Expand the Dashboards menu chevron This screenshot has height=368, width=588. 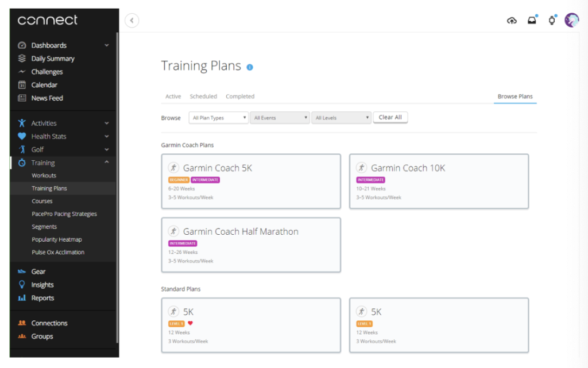click(x=107, y=45)
